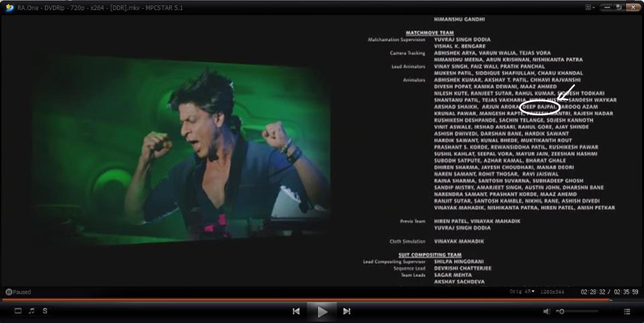Click the Lead Animators role label

click(408, 67)
